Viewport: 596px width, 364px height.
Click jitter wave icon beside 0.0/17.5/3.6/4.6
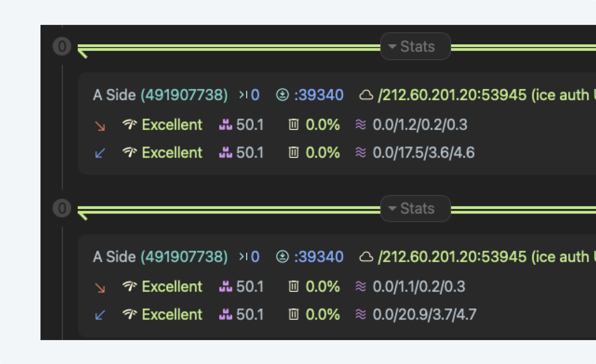(x=361, y=152)
